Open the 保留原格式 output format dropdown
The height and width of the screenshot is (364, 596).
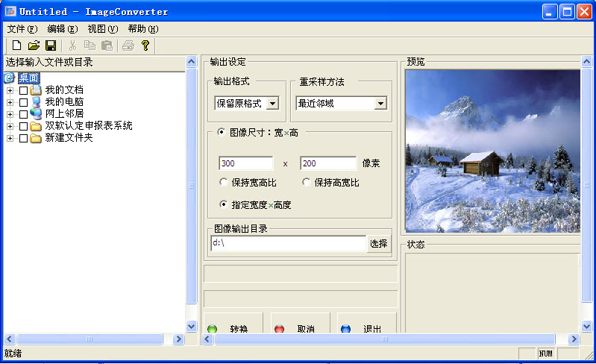[x=272, y=104]
